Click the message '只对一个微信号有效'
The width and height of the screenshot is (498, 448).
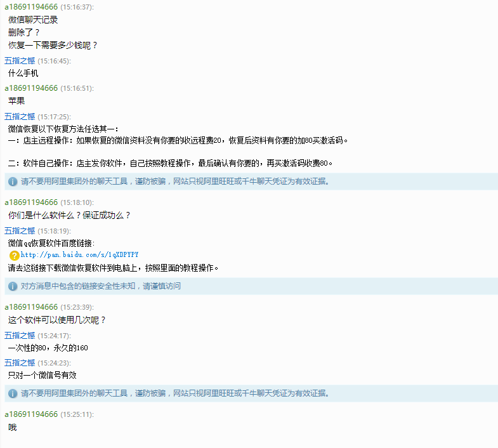(43, 375)
